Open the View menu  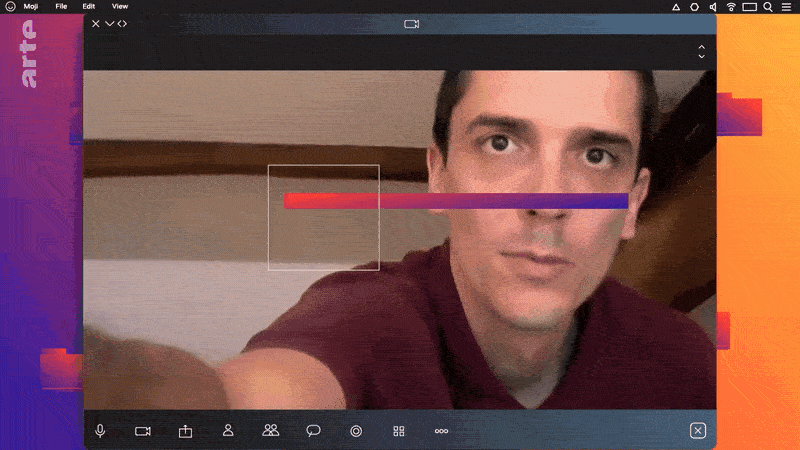(120, 7)
